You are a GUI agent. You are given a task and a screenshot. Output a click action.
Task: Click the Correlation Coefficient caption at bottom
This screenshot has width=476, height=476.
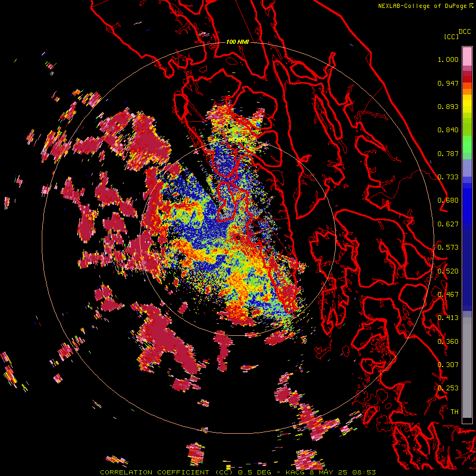(238, 472)
